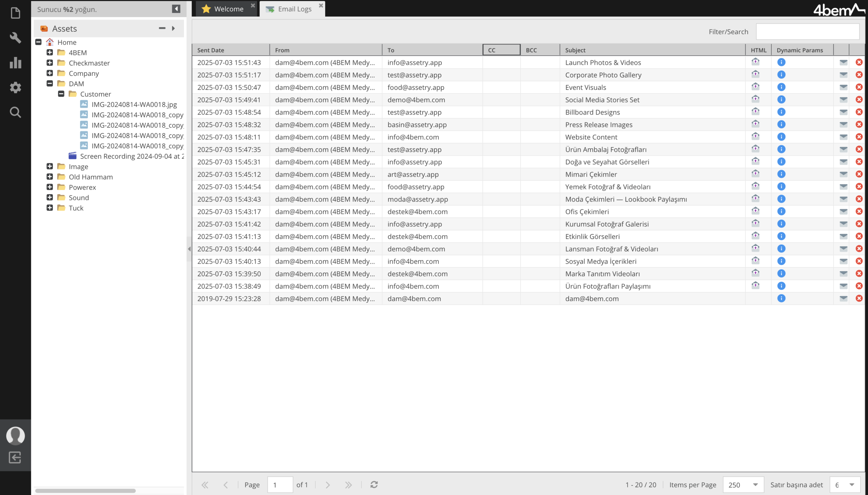Sort by Sent Date column header

click(x=231, y=50)
